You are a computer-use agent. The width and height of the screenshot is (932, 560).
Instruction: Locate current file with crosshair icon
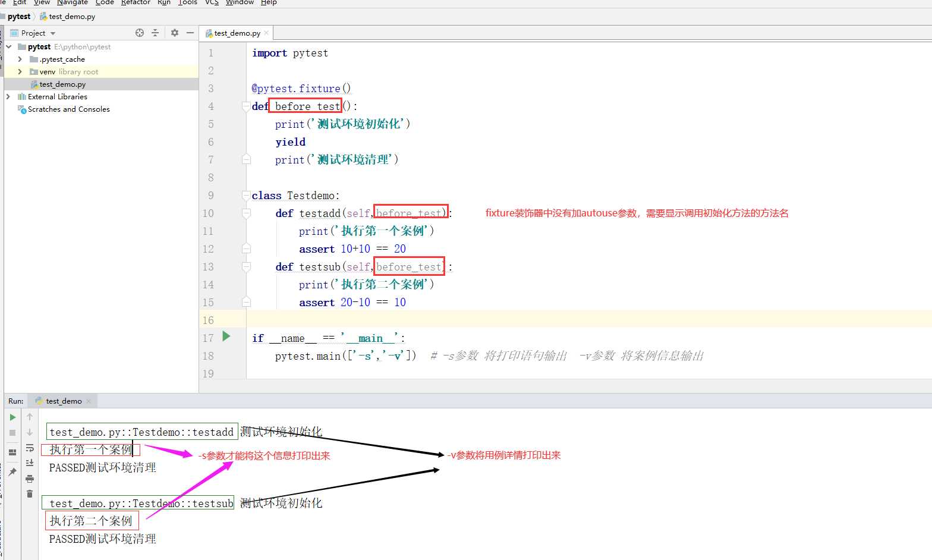pyautogui.click(x=140, y=33)
